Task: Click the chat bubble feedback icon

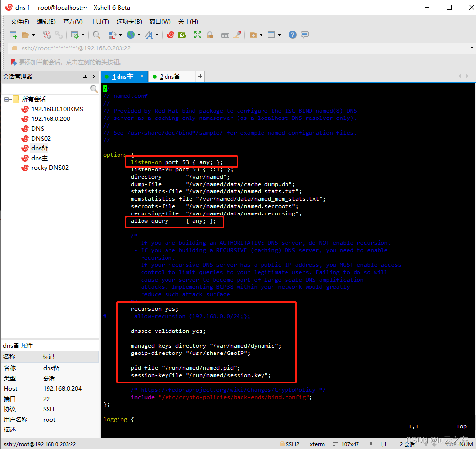Action: [305, 35]
